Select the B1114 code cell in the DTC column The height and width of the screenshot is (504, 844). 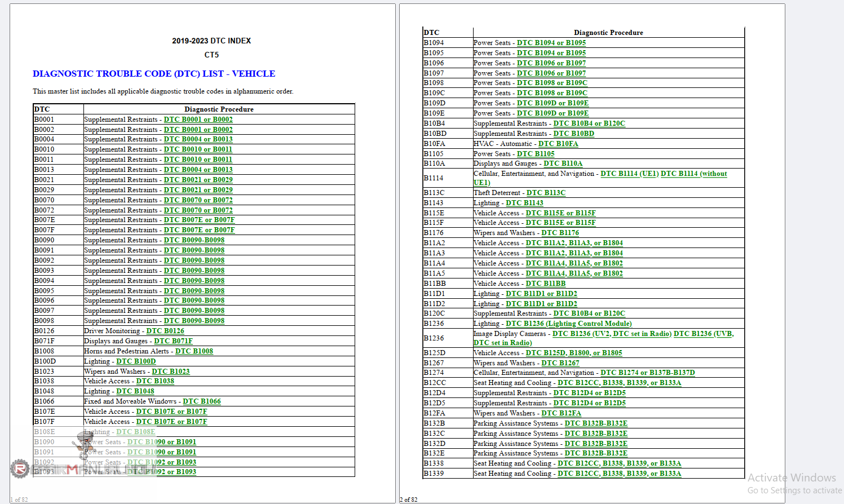pyautogui.click(x=448, y=178)
